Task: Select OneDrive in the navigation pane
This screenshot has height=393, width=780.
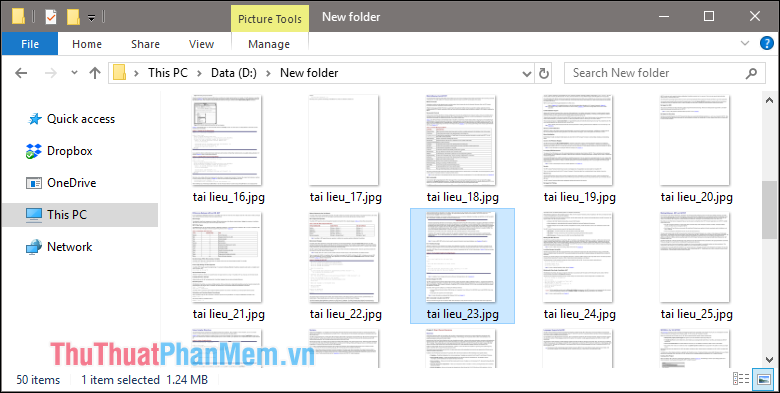Action: pos(71,183)
